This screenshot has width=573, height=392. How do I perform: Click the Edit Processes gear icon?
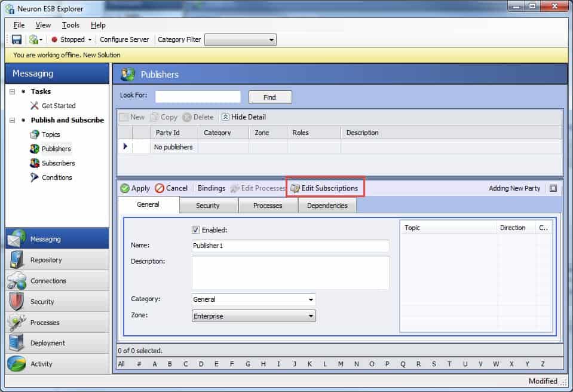tap(235, 188)
